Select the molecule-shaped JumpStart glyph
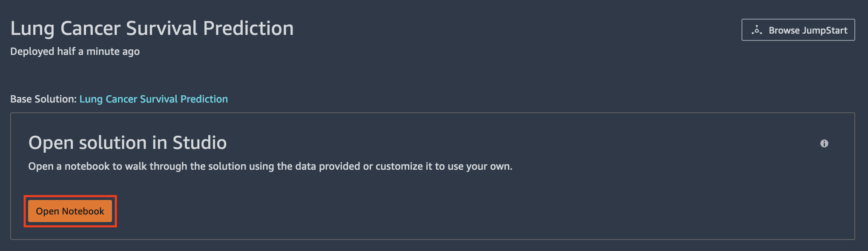The width and height of the screenshot is (868, 251). point(757,30)
